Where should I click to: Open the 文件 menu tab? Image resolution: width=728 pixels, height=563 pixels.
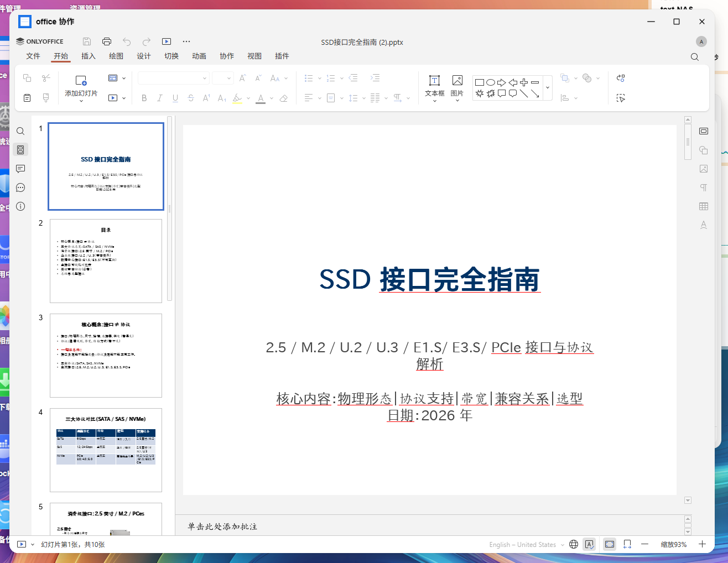pyautogui.click(x=33, y=56)
